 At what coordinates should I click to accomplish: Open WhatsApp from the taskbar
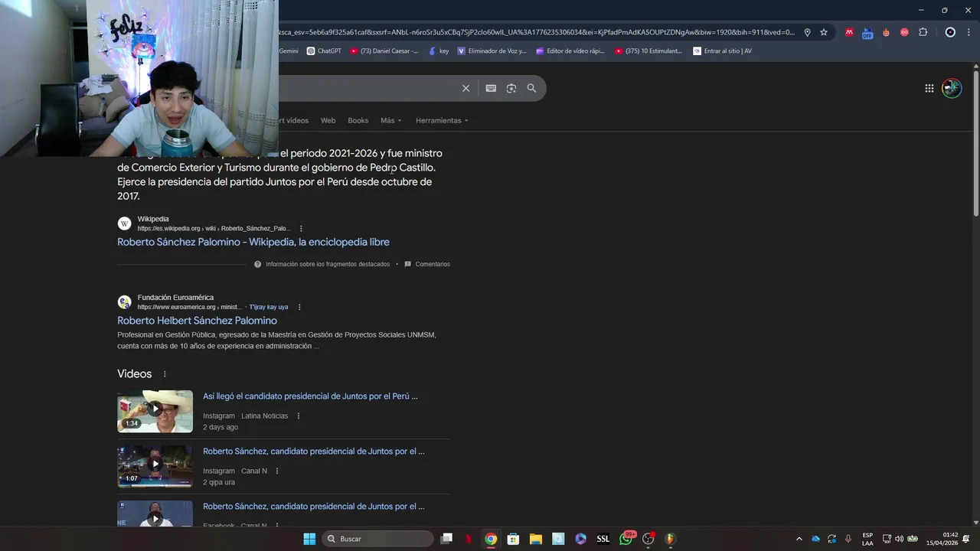[626, 539]
